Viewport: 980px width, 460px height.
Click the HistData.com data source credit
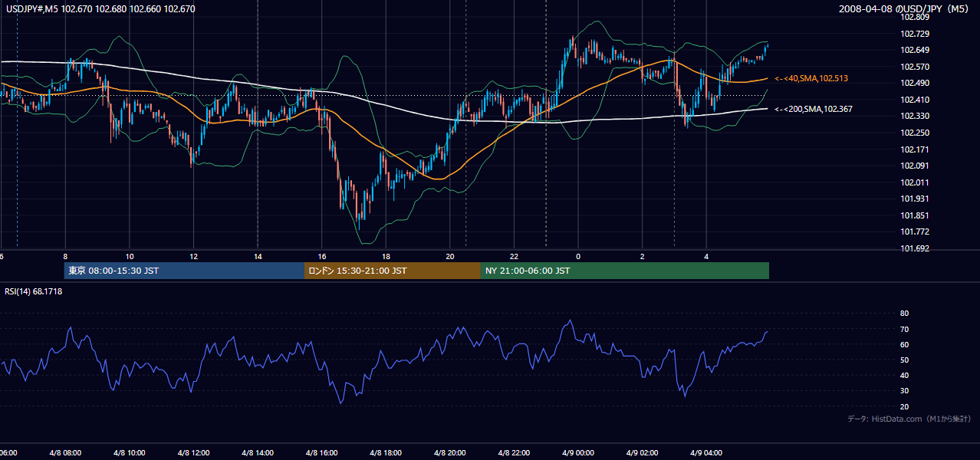pyautogui.click(x=909, y=419)
